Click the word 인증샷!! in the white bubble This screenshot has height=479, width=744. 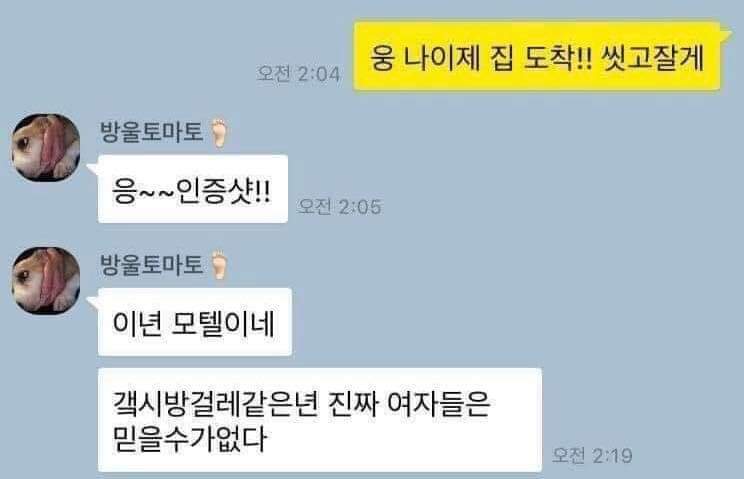coord(223,192)
